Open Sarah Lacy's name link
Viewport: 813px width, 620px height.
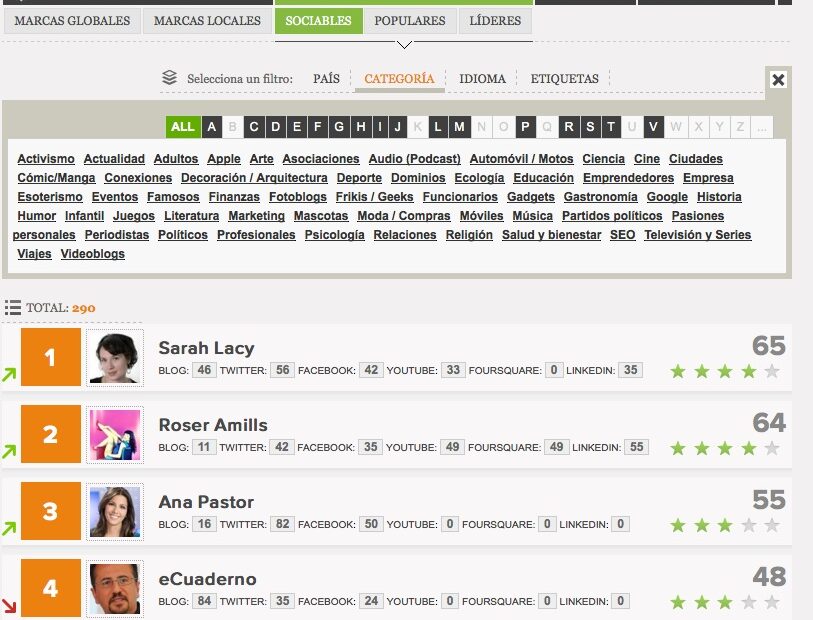click(206, 348)
